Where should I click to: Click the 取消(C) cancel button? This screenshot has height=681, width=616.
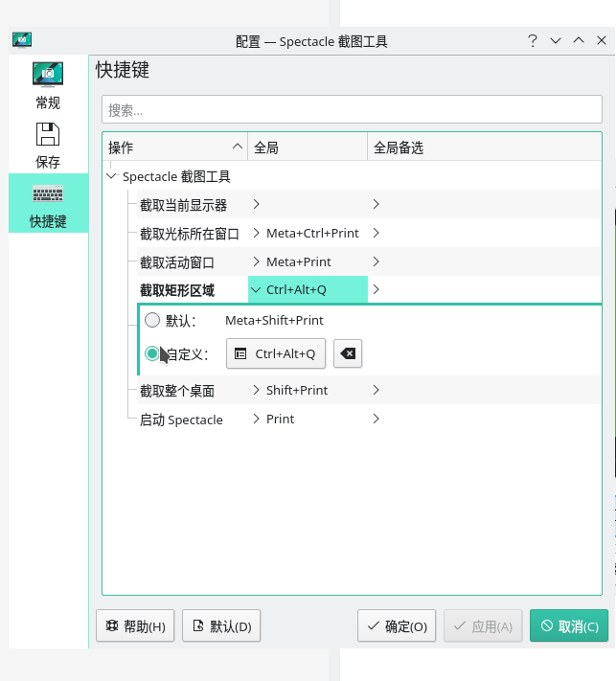[x=569, y=625]
